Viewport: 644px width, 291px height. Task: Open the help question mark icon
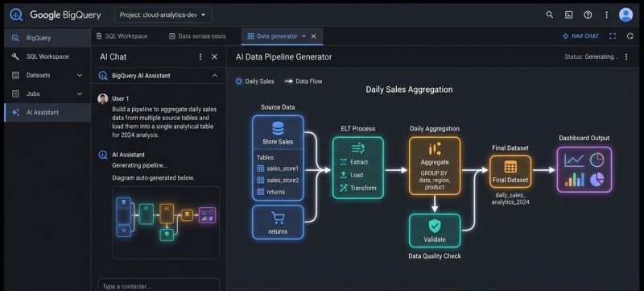point(588,15)
